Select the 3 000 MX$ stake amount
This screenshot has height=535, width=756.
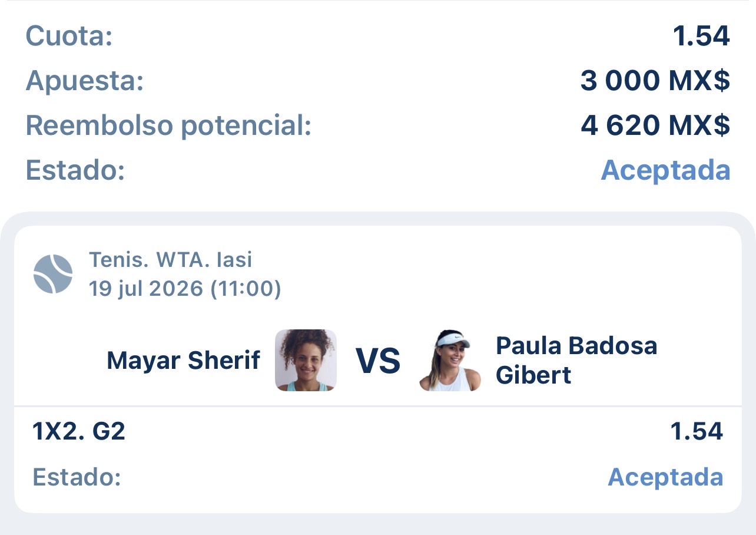point(655,81)
